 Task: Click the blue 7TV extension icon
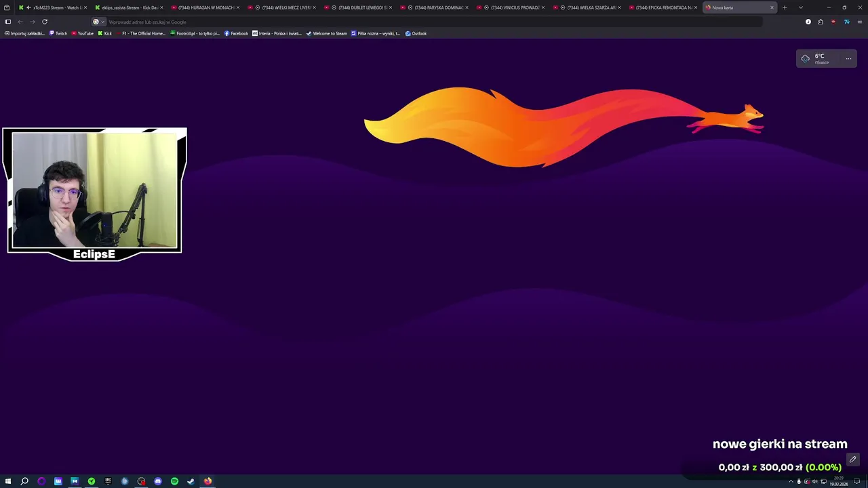coord(846,22)
